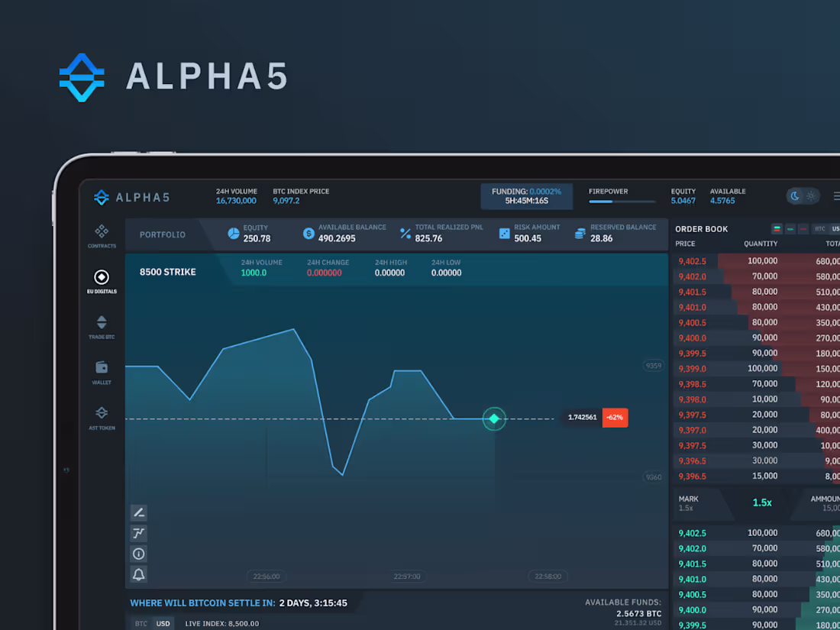Click the 9359 price axis label
840x630 pixels.
tap(654, 366)
